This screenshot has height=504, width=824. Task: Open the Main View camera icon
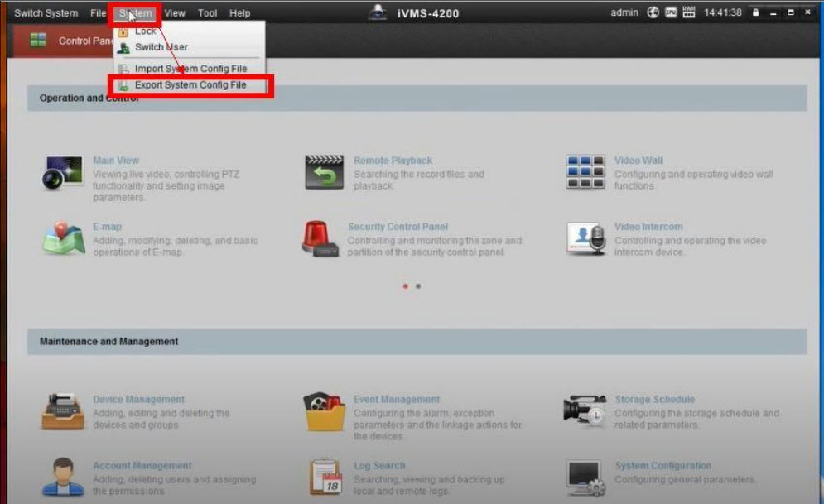(x=63, y=173)
